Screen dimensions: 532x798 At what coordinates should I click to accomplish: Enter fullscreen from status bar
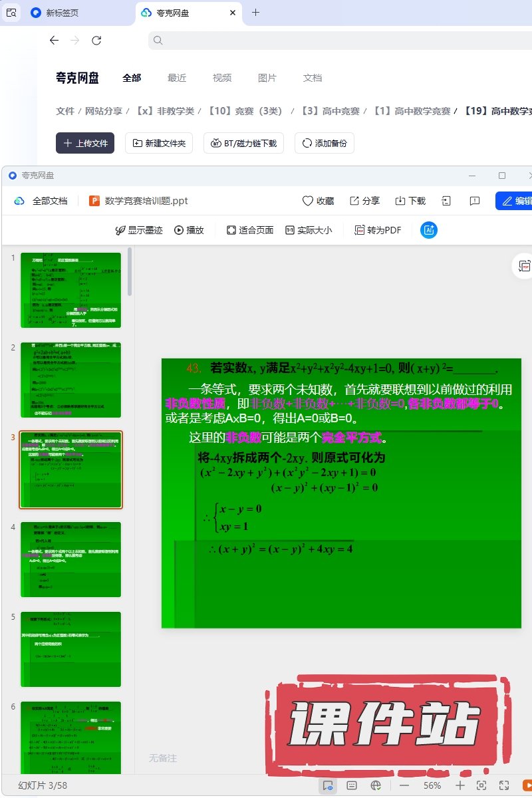pos(504,785)
